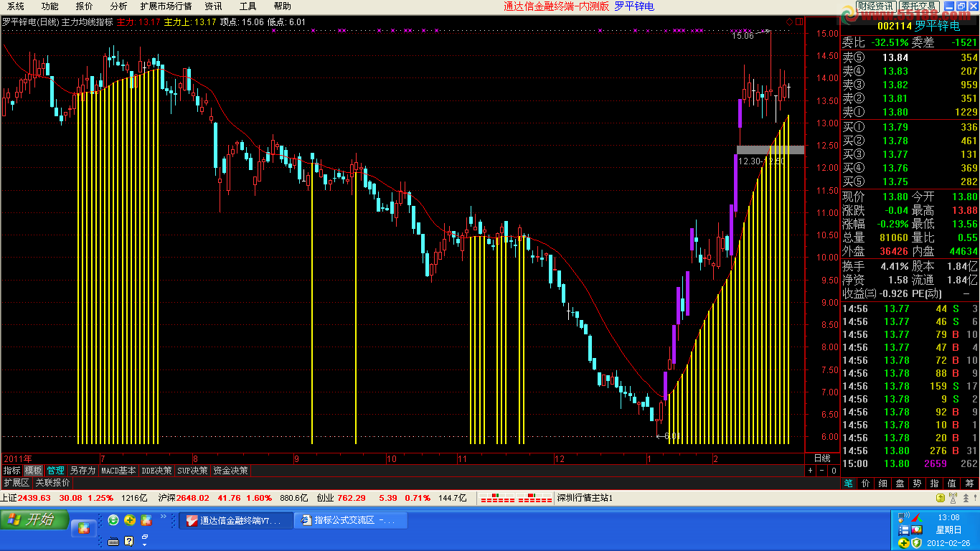980x551 pixels.
Task: Click the 另存为 tab below the chart
Action: pos(83,471)
